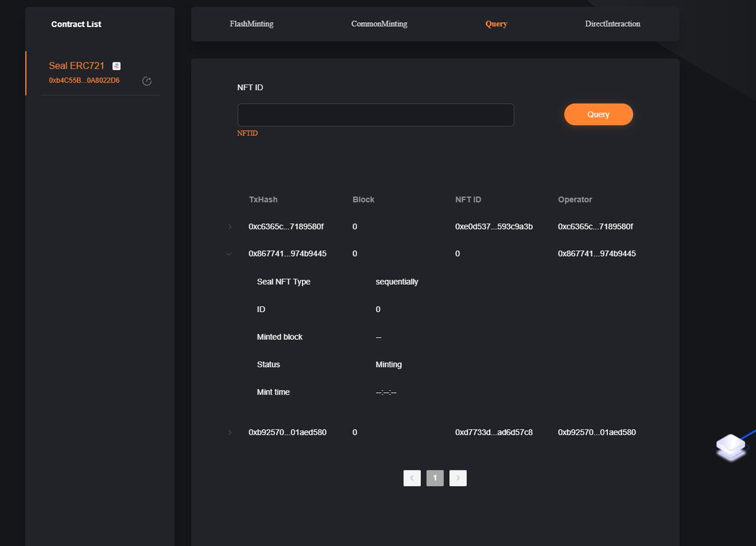
Task: Click the 'sequentially' type value
Action: click(397, 282)
